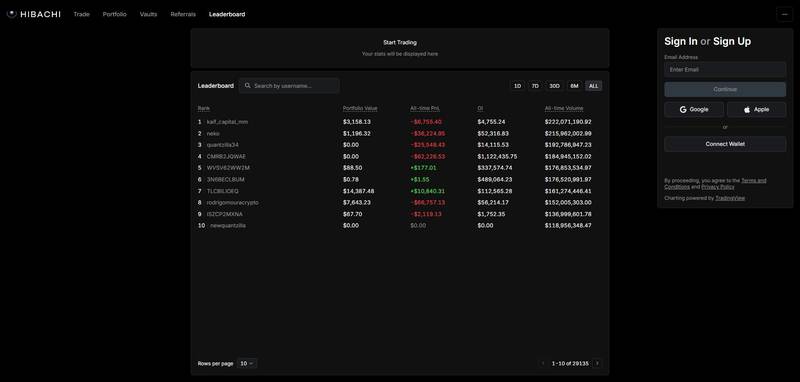Click the Hibachi logo
Image resolution: width=800 pixels, height=382 pixels.
(34, 14)
